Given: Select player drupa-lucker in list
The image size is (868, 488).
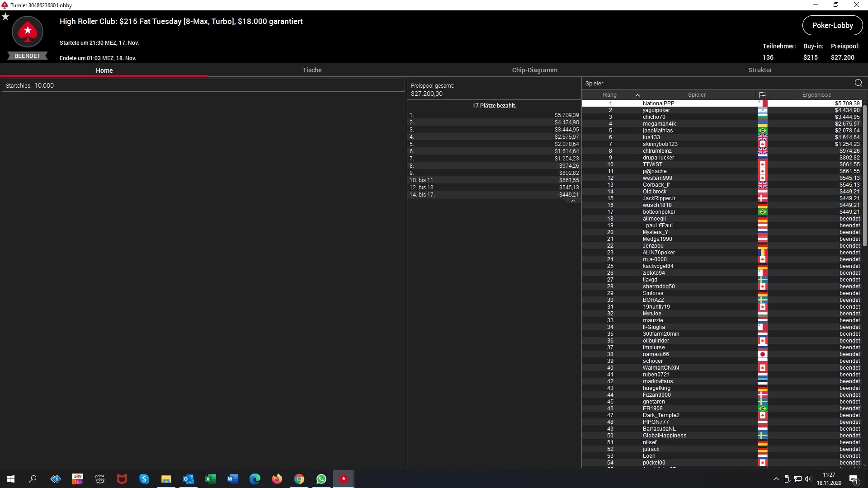Looking at the screenshot, I should coord(722,158).
